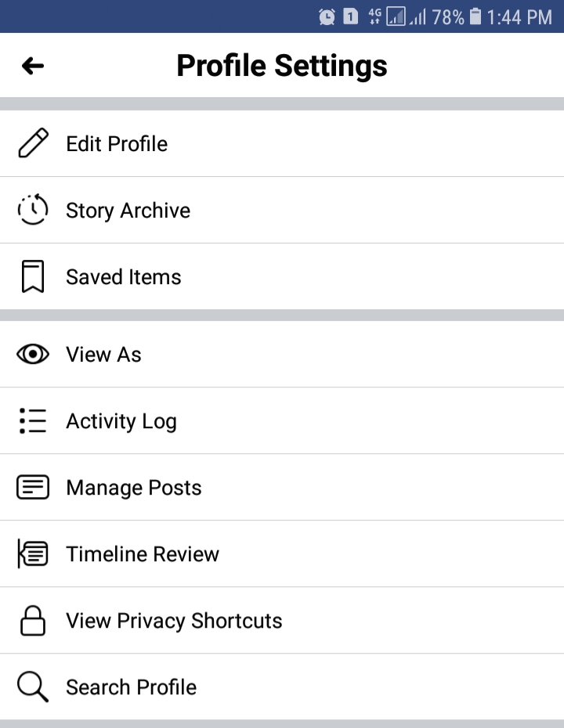564x728 pixels.
Task: Tap the padlock icon for privacy shortcuts
Action: (33, 621)
